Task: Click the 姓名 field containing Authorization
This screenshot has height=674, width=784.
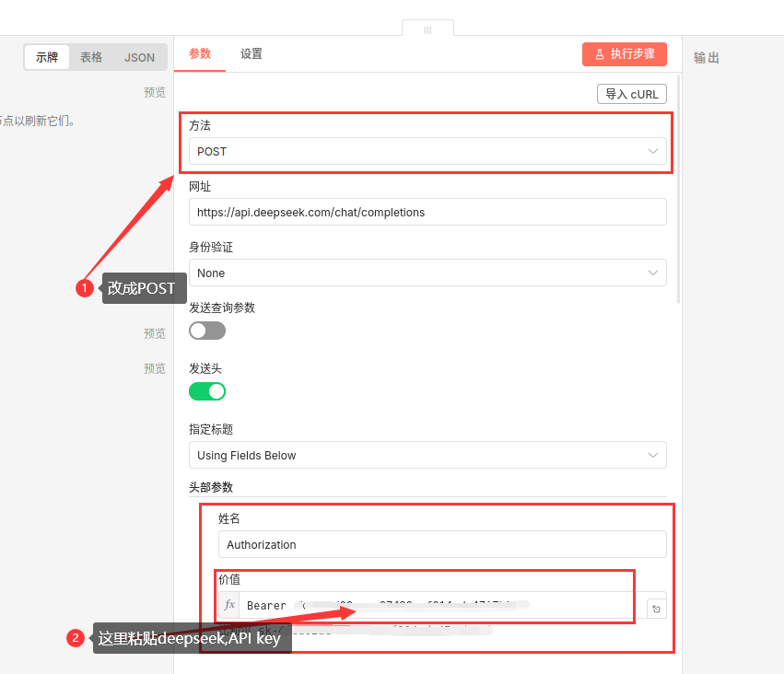Action: [x=442, y=544]
